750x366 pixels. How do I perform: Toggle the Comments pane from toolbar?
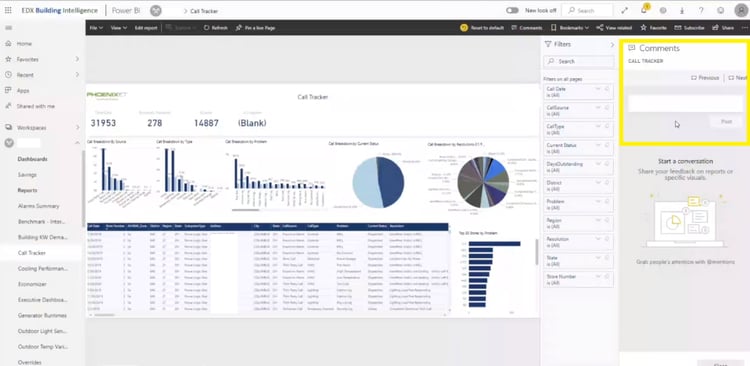point(527,28)
